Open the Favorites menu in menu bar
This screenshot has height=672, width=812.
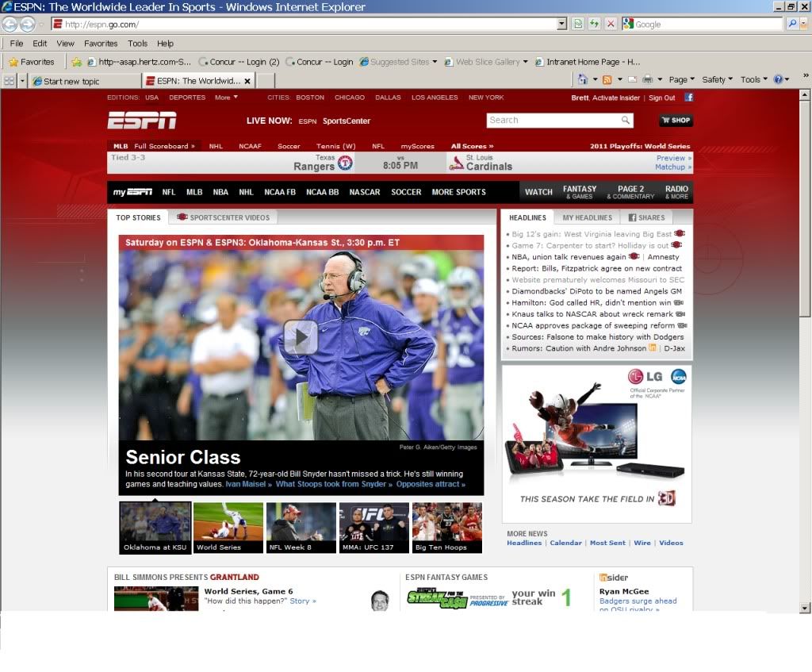point(101,44)
